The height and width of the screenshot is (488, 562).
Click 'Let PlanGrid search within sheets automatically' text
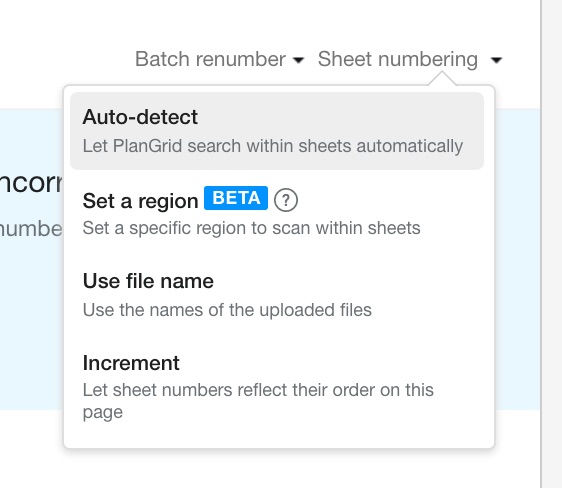point(273,146)
